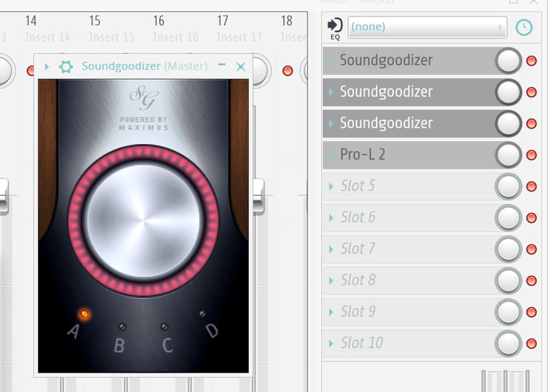Open Slot 8 plugin menu arrow
548x392 pixels.
(330, 280)
